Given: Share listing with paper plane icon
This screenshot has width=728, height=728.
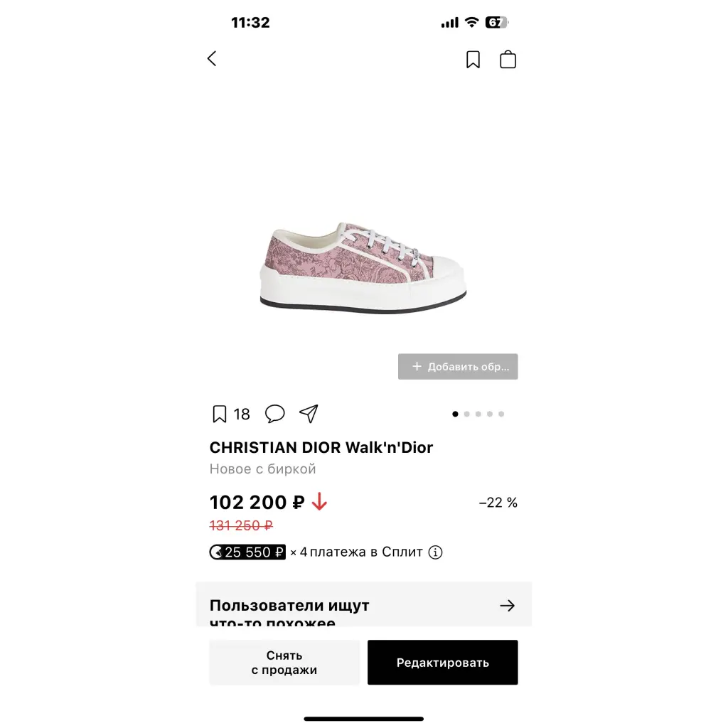Looking at the screenshot, I should [309, 413].
